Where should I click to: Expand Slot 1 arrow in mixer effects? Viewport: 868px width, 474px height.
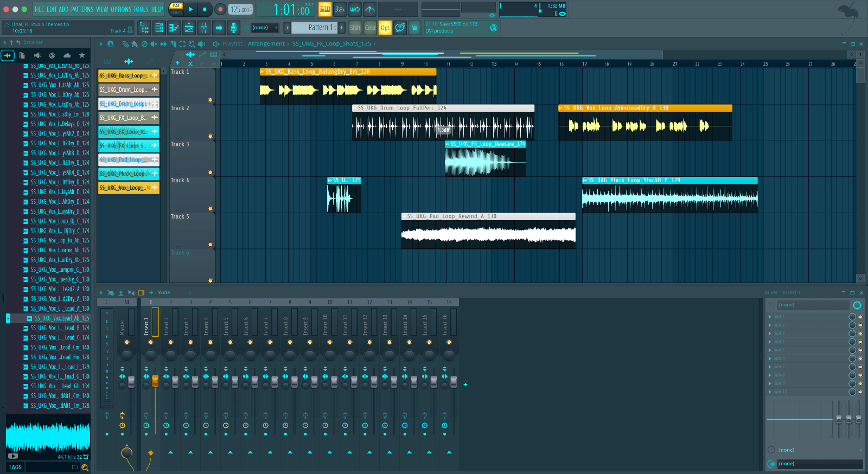click(x=770, y=317)
